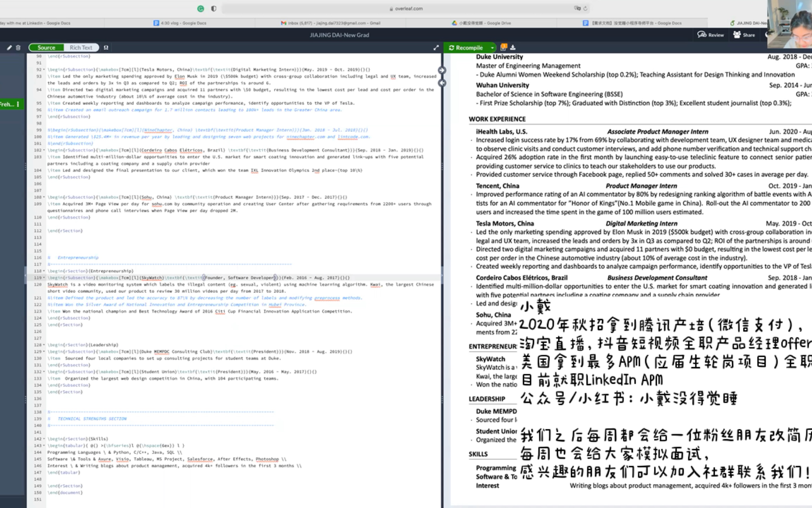Open the Omega symbol palette

coord(106,48)
